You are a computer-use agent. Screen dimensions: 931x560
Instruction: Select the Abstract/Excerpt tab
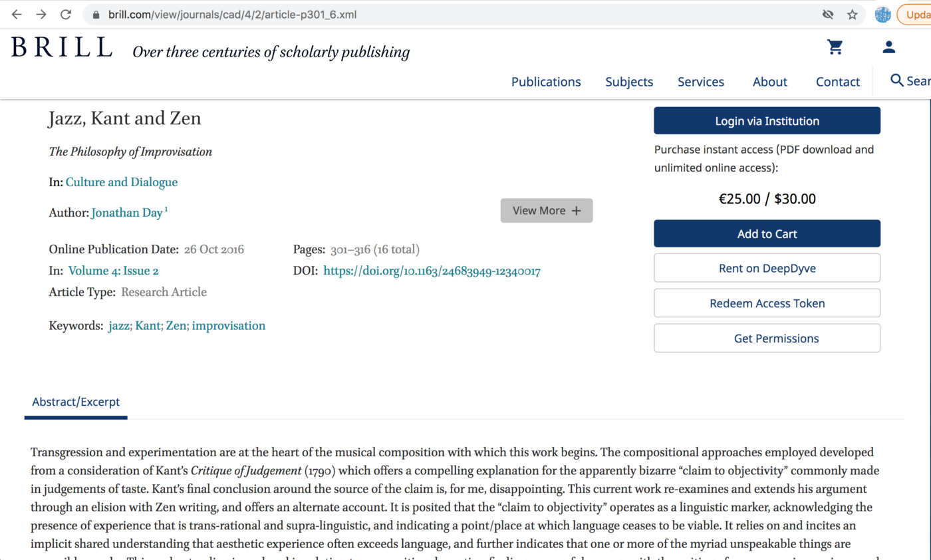coord(76,402)
